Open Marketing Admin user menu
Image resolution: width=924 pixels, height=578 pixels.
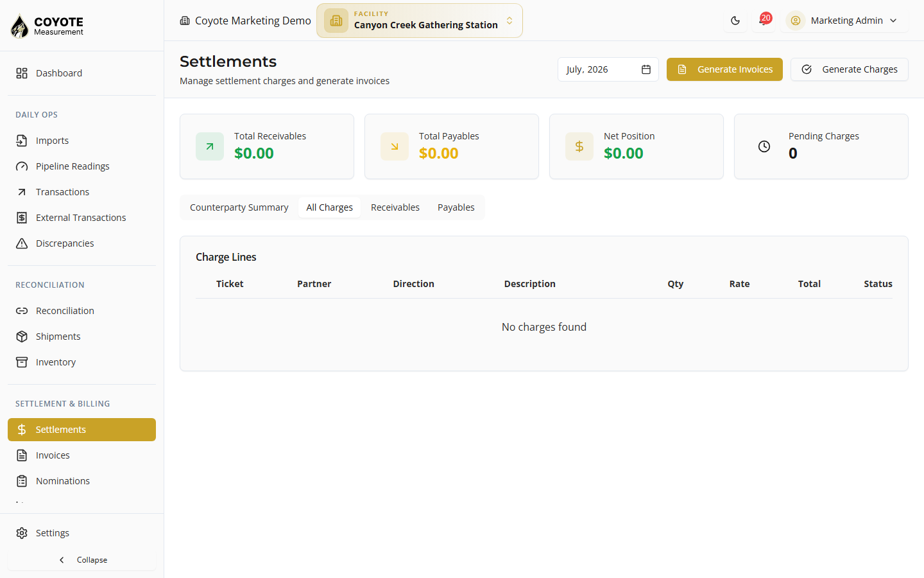(844, 21)
